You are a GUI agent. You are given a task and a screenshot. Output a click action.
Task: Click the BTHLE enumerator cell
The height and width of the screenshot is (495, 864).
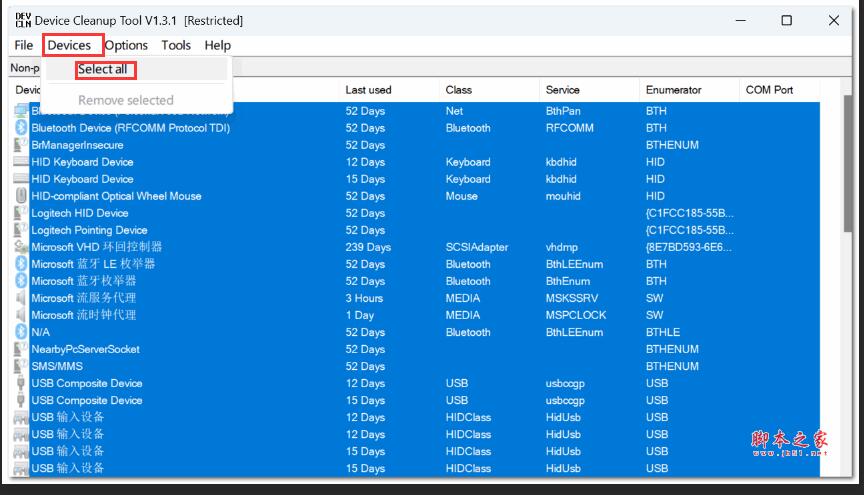(663, 332)
